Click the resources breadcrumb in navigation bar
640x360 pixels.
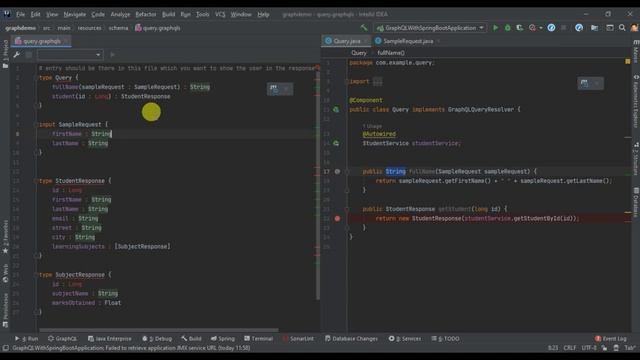[x=89, y=28]
